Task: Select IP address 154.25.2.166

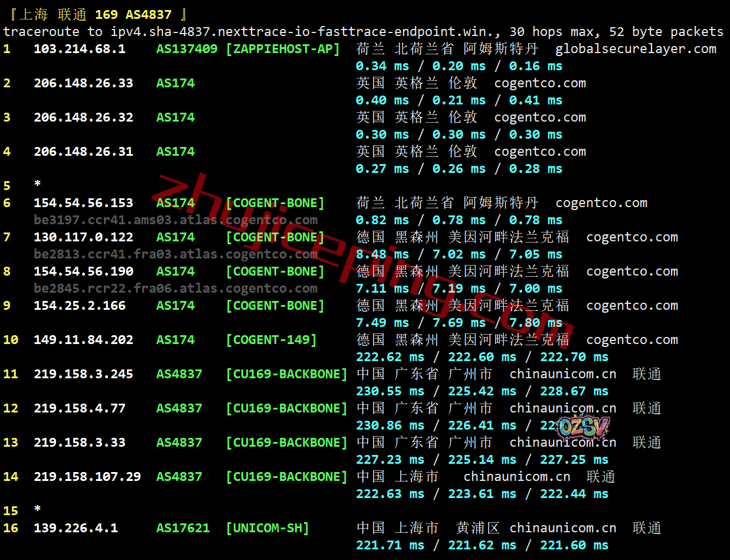Action: point(79,306)
